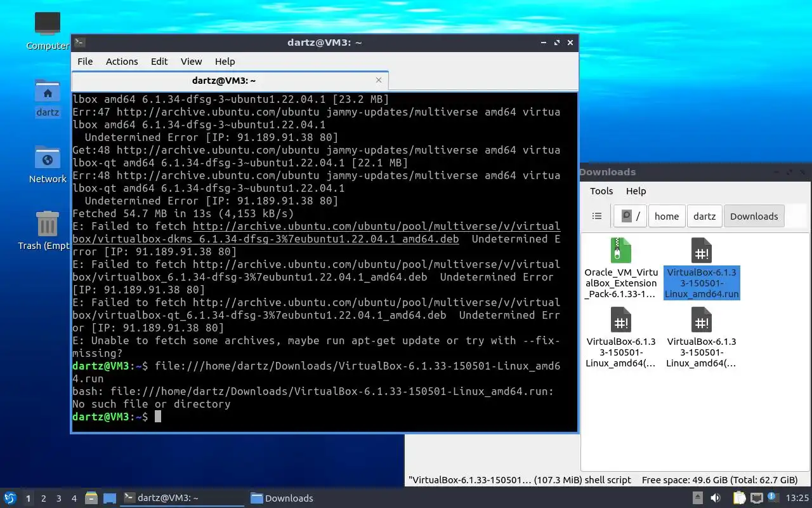
Task: Open the Actions menu in terminal
Action: (x=122, y=62)
